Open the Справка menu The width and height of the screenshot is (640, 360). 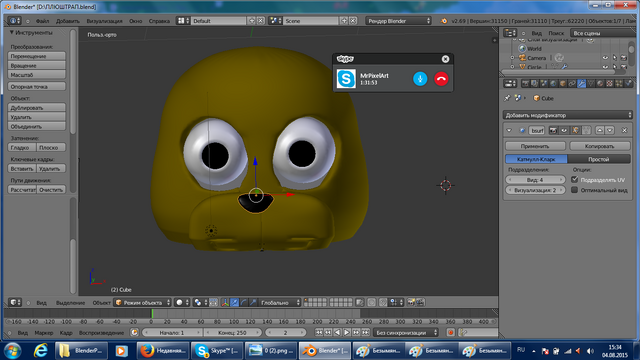pyautogui.click(x=159, y=21)
